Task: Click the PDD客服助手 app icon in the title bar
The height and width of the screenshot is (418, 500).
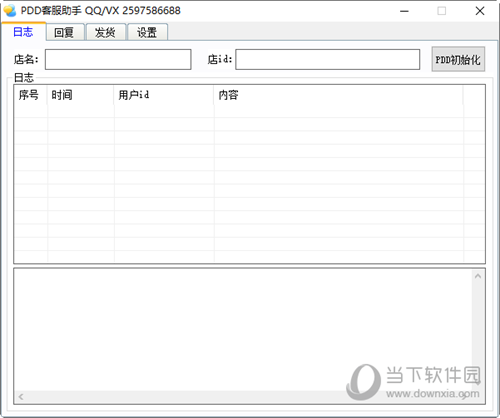Action: point(10,11)
